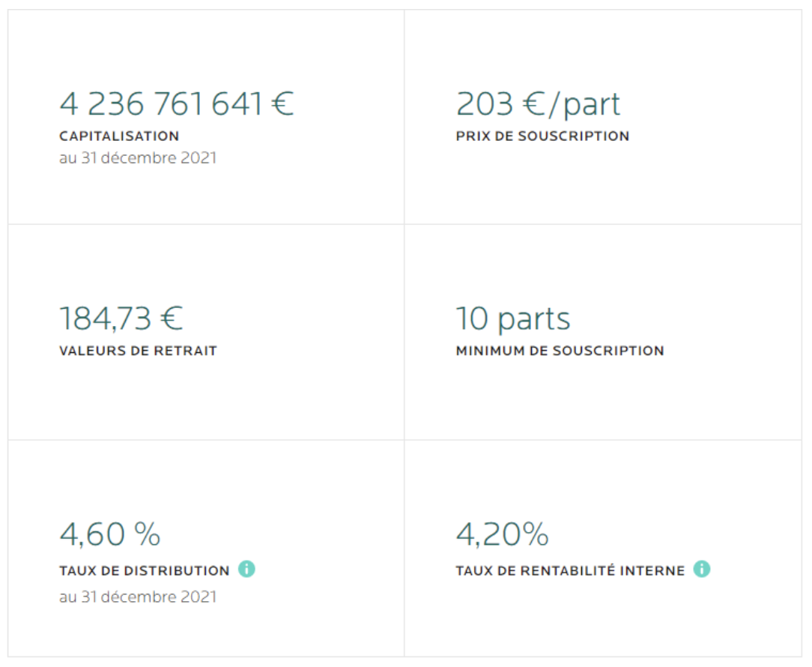Click the euro sign after 184,73
Screen dimensions: 812x667
(172, 319)
